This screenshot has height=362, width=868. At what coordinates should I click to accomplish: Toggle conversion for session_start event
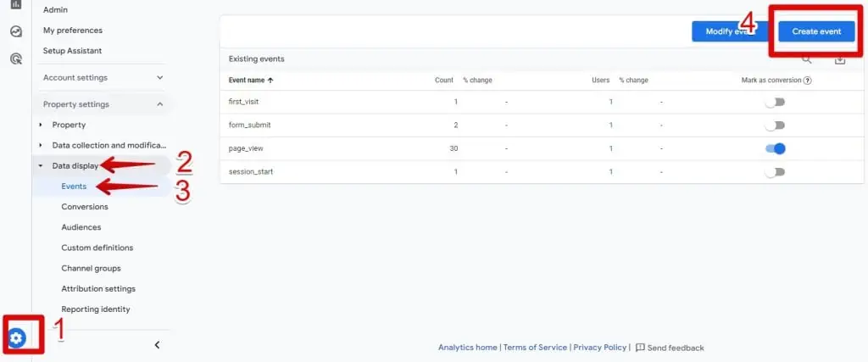[775, 171]
